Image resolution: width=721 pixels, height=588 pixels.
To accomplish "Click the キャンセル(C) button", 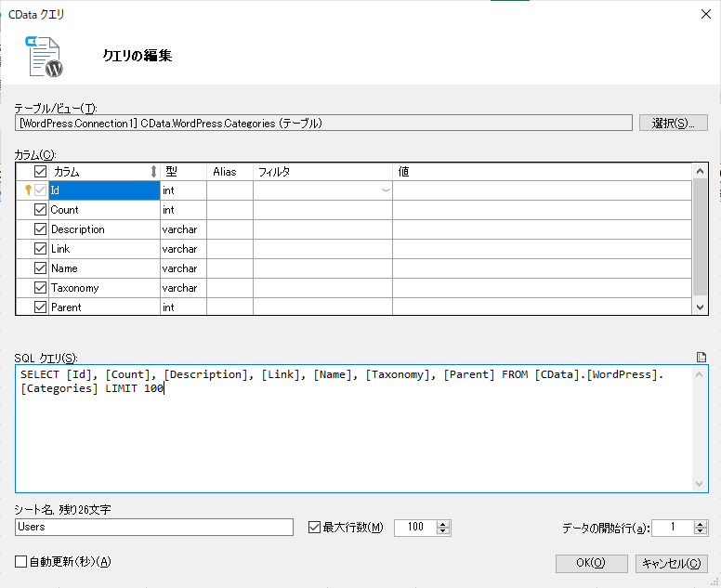I will [x=672, y=563].
